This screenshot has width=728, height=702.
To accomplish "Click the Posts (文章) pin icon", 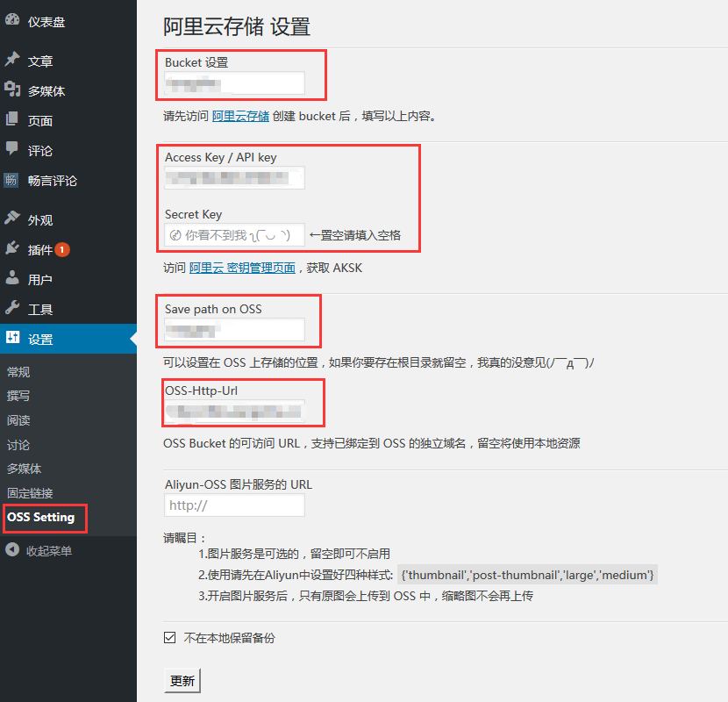I will pos(12,61).
